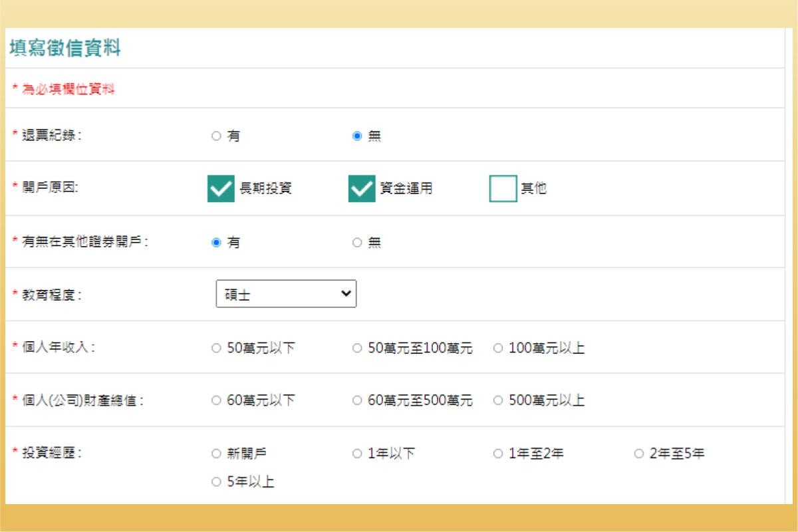Image resolution: width=798 pixels, height=532 pixels.
Task: Select 無 for 退票紀錄
Action: coord(357,135)
